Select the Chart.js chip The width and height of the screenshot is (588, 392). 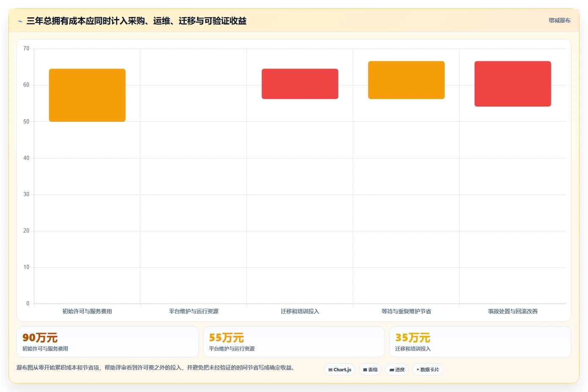340,370
